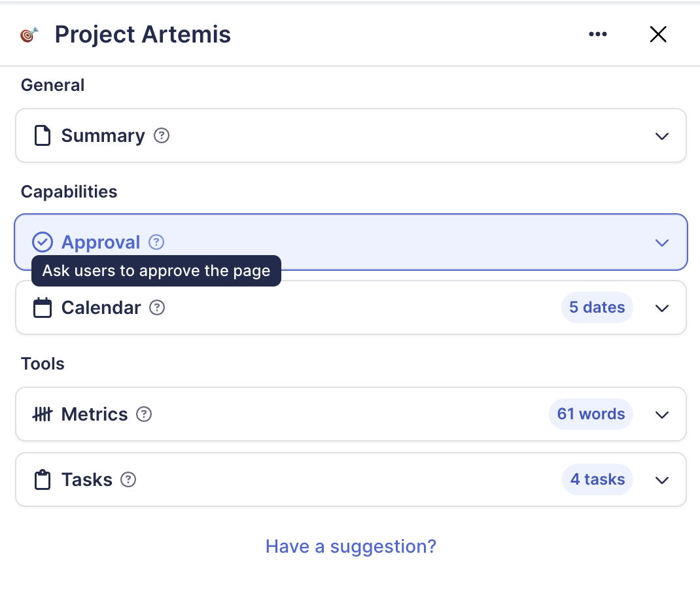Click the dartboard icon beside Project Artemis
700x590 pixels.
pos(29,34)
